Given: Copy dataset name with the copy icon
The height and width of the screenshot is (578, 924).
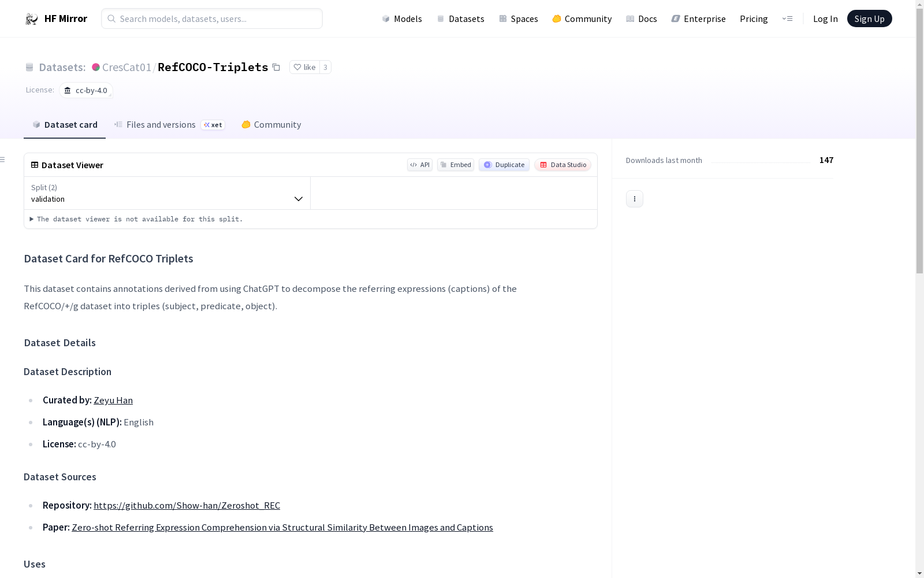Looking at the screenshot, I should [276, 67].
